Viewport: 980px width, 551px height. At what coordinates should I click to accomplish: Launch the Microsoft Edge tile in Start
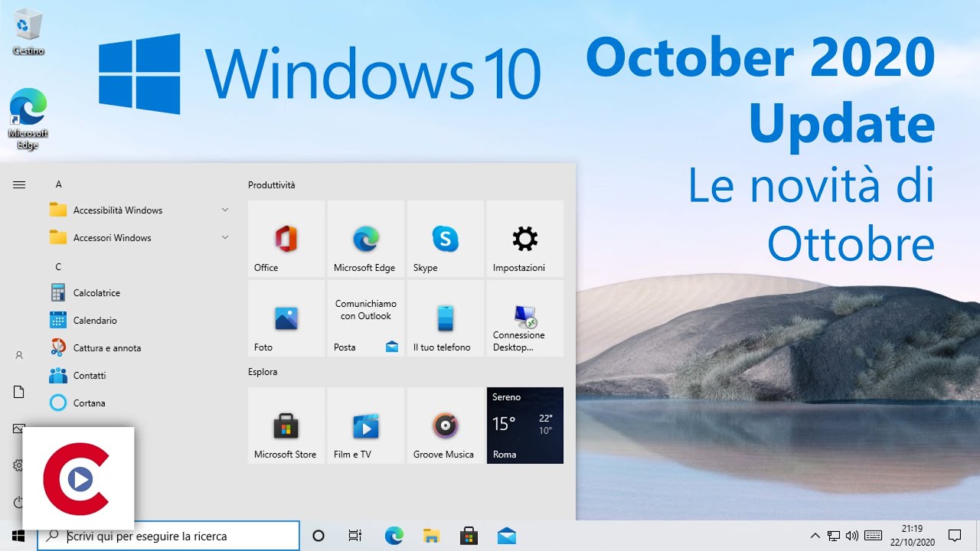366,239
